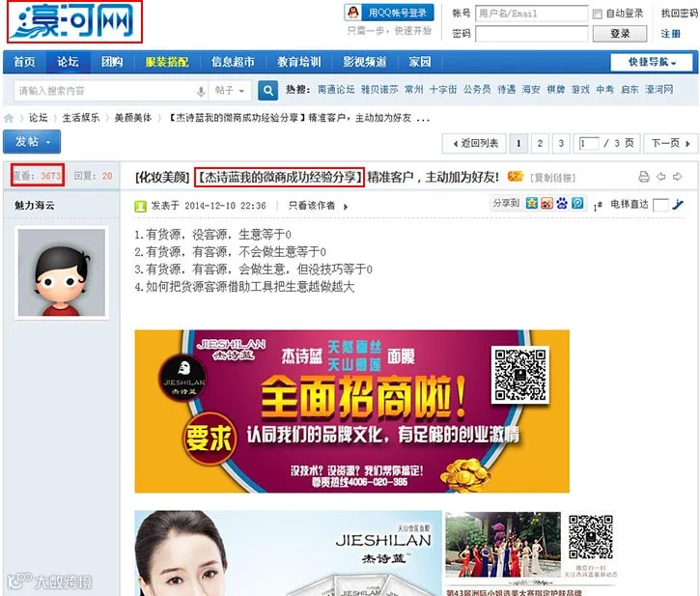Screen dimensions: 700x596
Task: Click hot search 海安
Action: click(531, 90)
